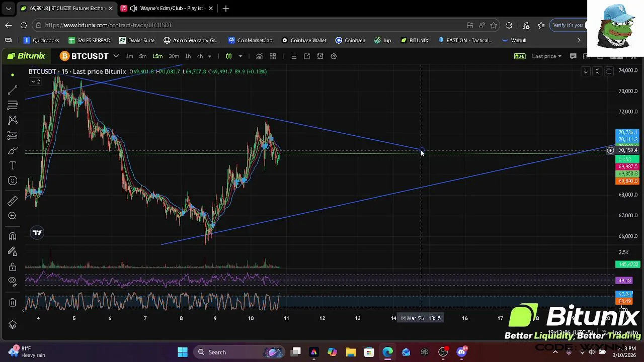Open browser extensions puzzle icon
This screenshot has height=362, width=644.
509,25
